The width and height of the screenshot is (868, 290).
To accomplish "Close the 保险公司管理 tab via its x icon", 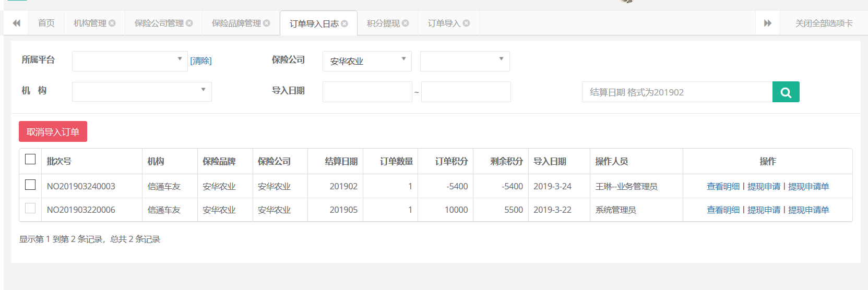I will point(189,23).
